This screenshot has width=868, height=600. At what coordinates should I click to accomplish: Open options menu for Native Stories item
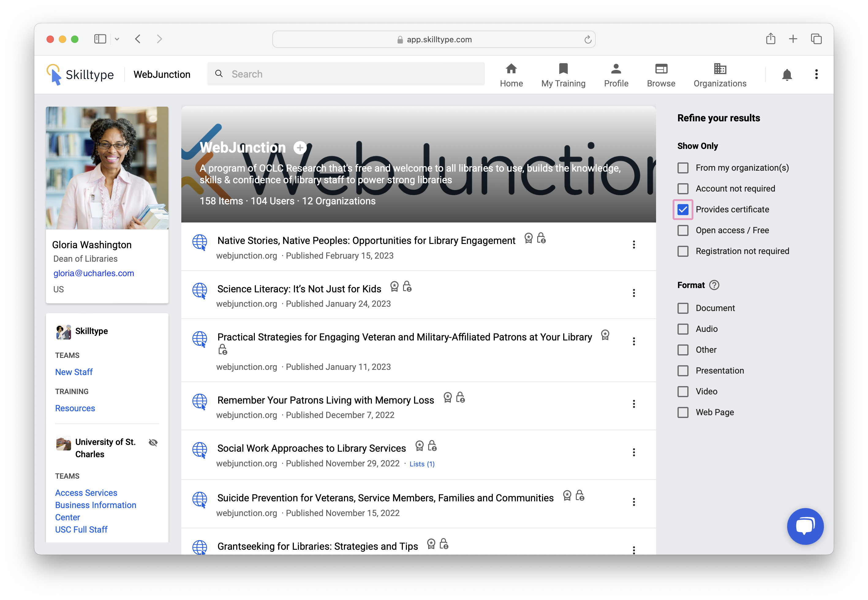coord(633,245)
